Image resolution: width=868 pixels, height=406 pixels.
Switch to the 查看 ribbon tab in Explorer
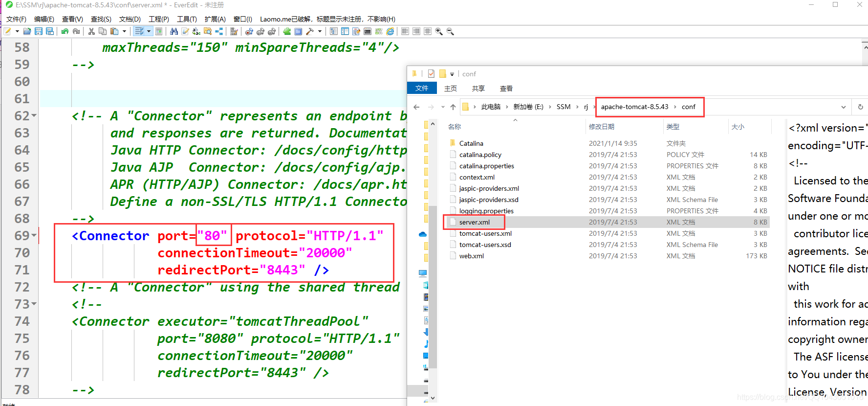[506, 89]
